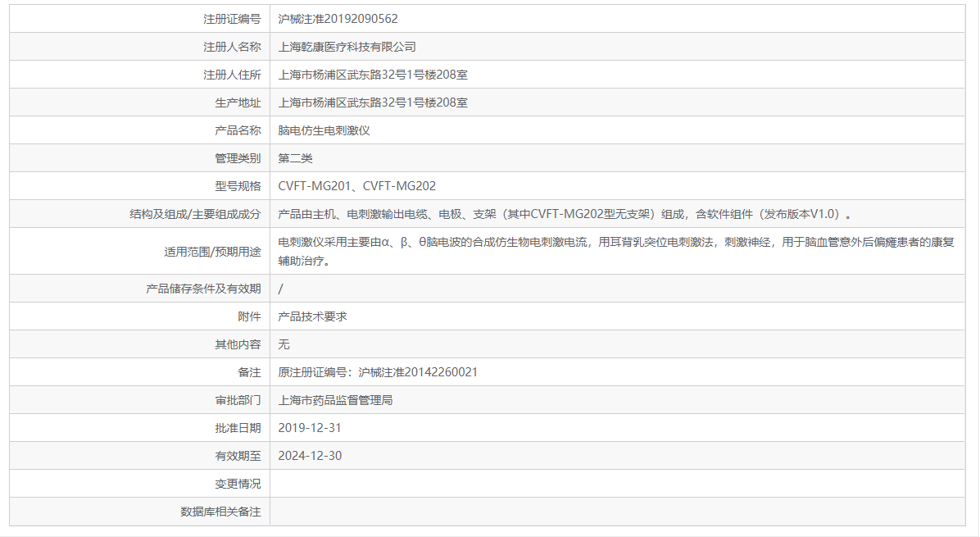Click the expiry date 2024-12-30
980x537 pixels.
click(311, 455)
